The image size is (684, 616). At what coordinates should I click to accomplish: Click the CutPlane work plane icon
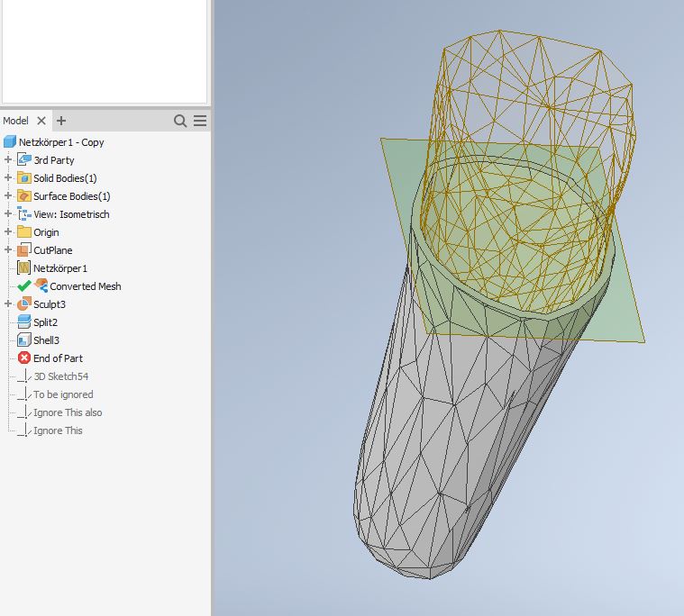(24, 250)
